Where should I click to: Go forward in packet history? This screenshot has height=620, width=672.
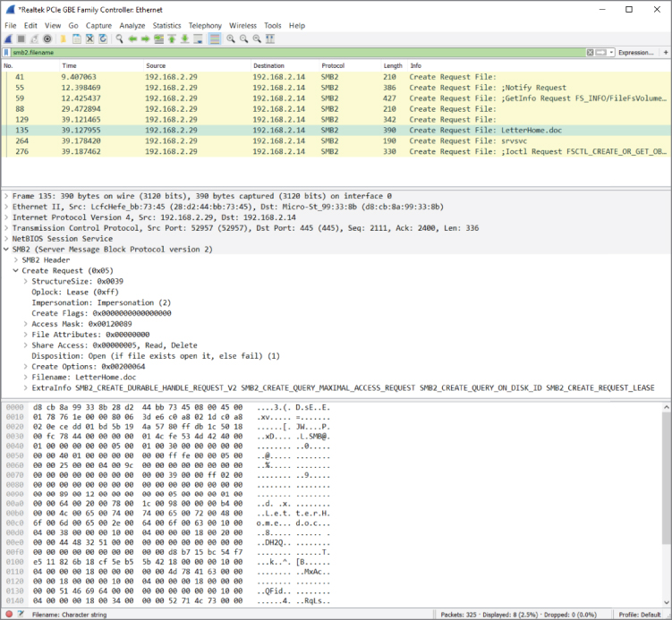pyautogui.click(x=145, y=39)
